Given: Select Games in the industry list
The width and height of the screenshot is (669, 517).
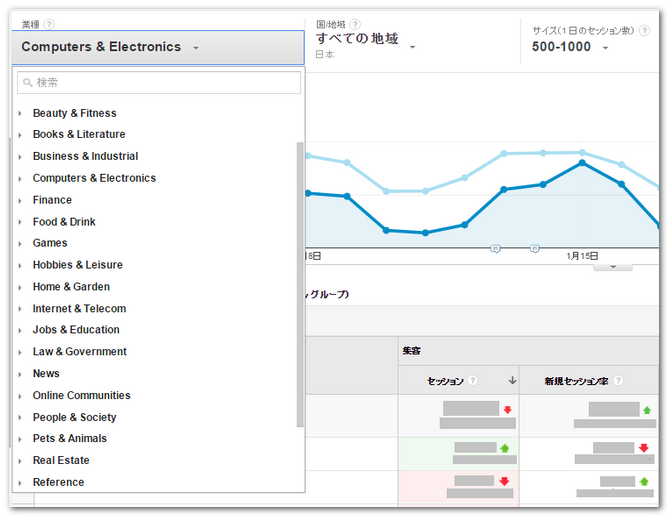Looking at the screenshot, I should (x=50, y=243).
